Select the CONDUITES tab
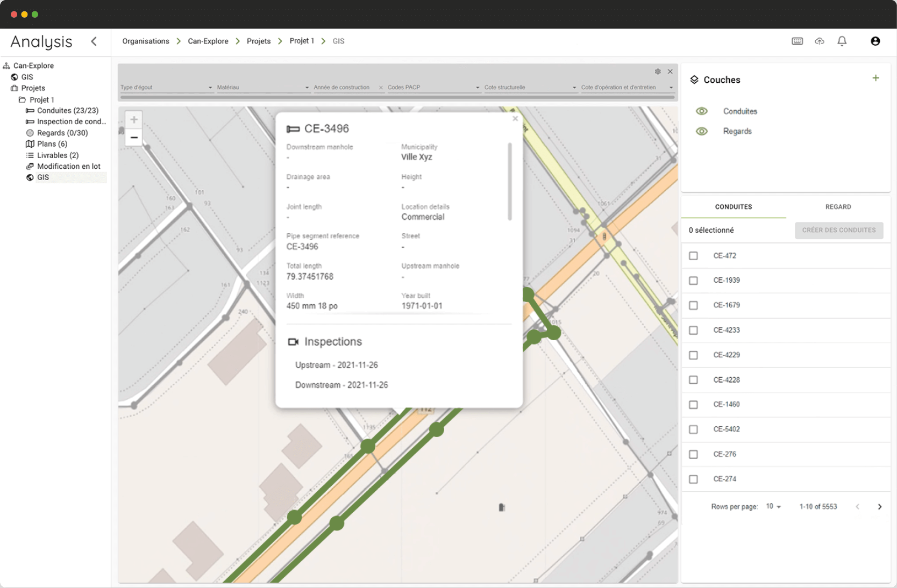The height and width of the screenshot is (588, 897). tap(734, 206)
